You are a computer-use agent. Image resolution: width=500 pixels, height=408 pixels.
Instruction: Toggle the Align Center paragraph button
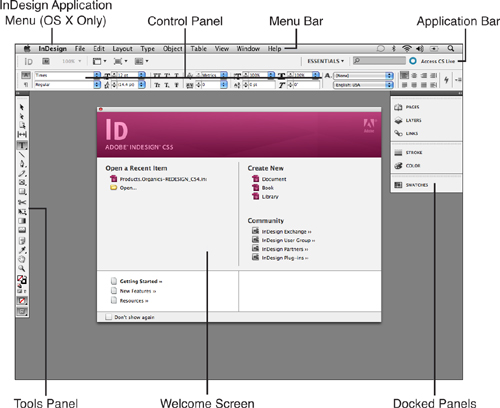[414, 75]
